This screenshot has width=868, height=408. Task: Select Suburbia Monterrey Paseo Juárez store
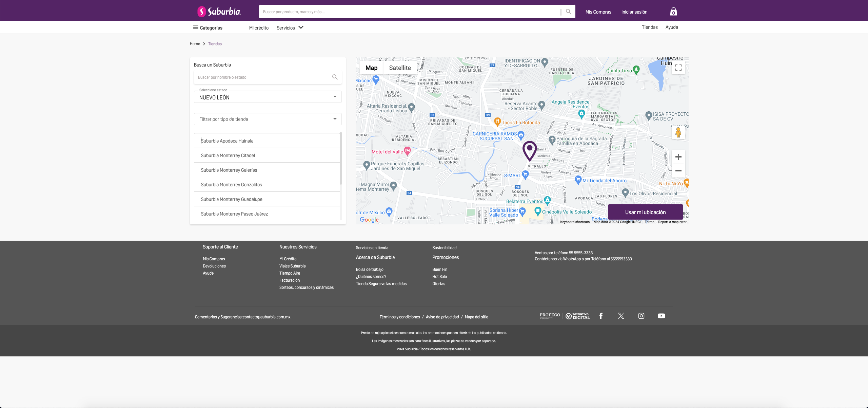point(267,214)
